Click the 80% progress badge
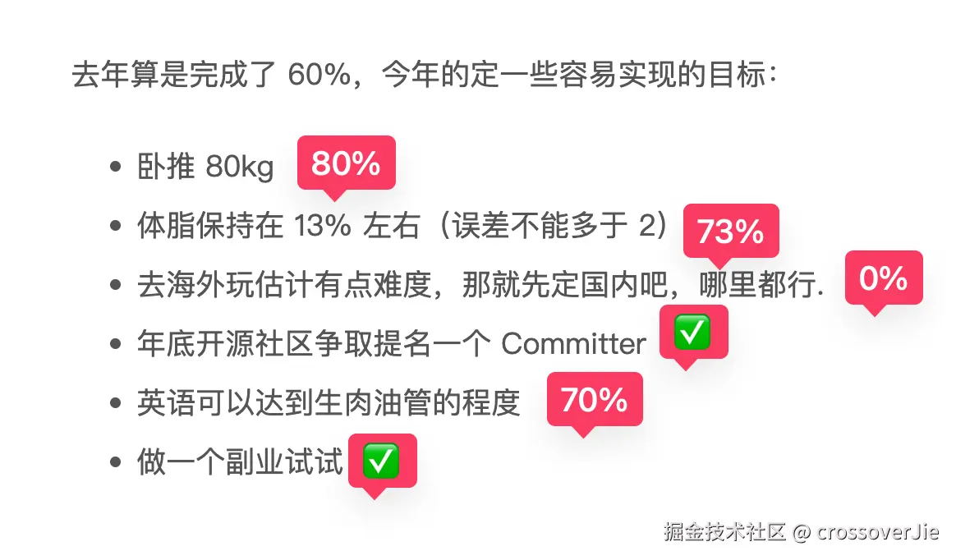 (346, 163)
